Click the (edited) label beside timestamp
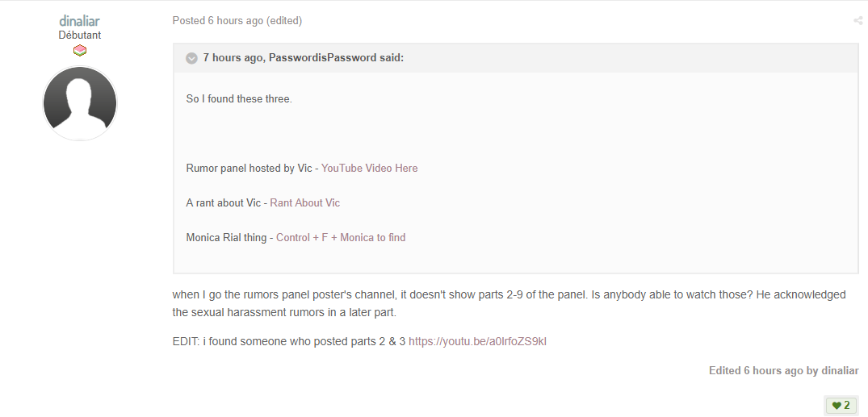This screenshot has height=417, width=868. 284,21
